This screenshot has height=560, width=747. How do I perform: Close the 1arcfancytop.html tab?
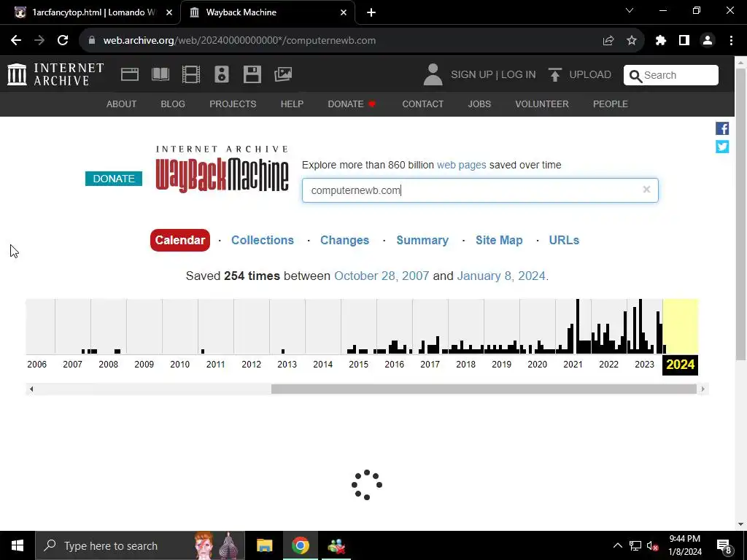click(169, 12)
